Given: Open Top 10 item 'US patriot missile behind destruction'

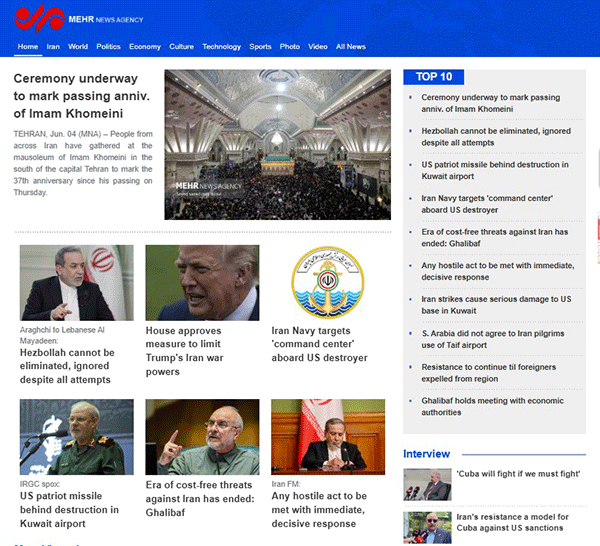Looking at the screenshot, I should click(495, 171).
